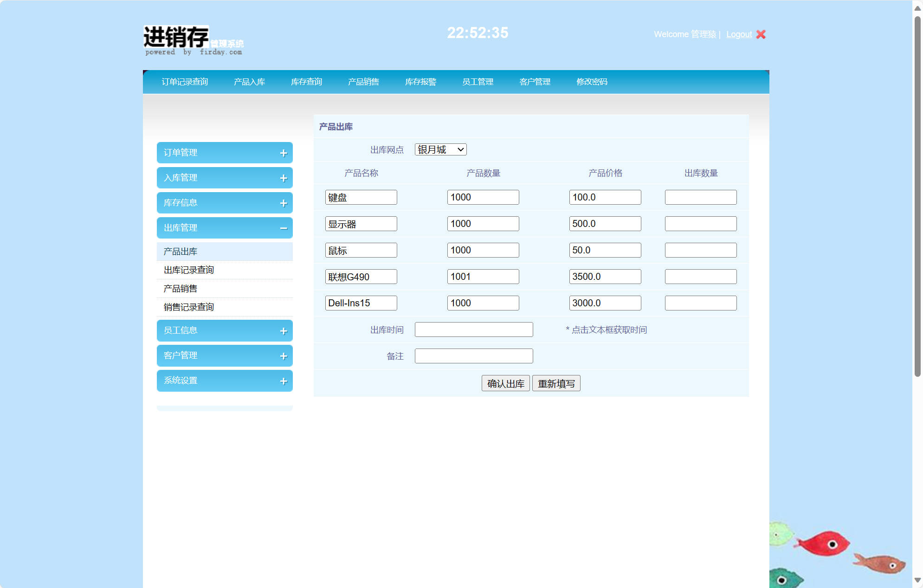
Task: Open the 产品入库 top menu item
Action: (x=249, y=82)
